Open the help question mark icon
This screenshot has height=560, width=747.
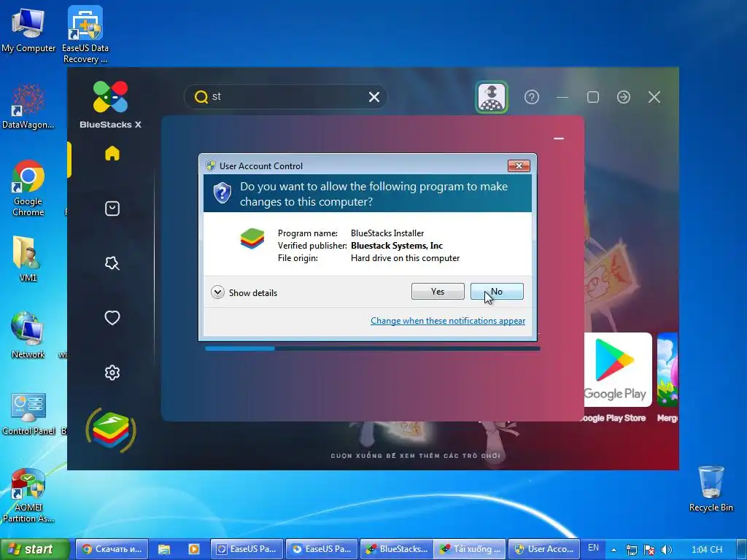(x=532, y=97)
